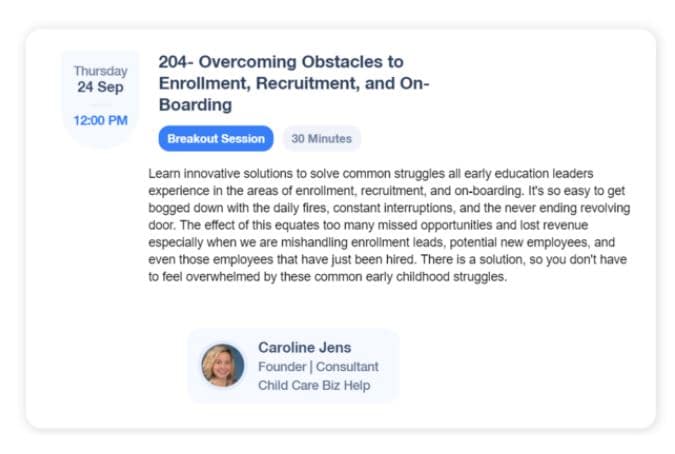
Task: Click Caroline Jens speaker profile photo
Action: [223, 365]
